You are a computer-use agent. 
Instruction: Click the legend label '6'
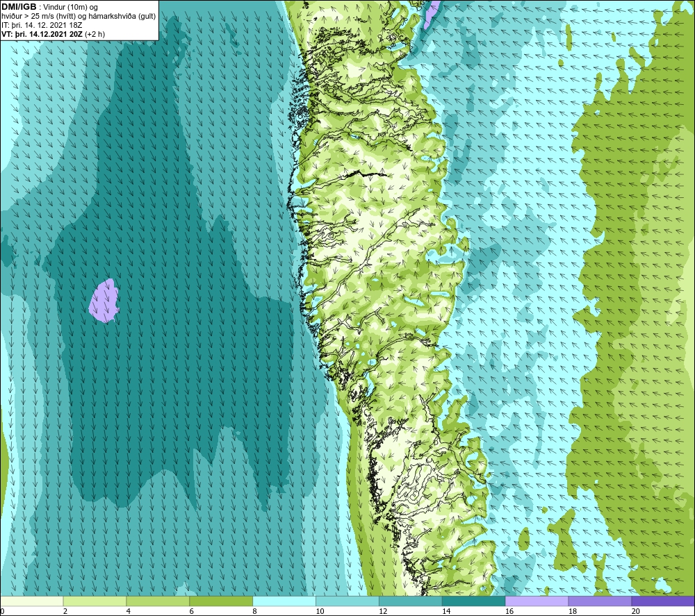pyautogui.click(x=192, y=611)
